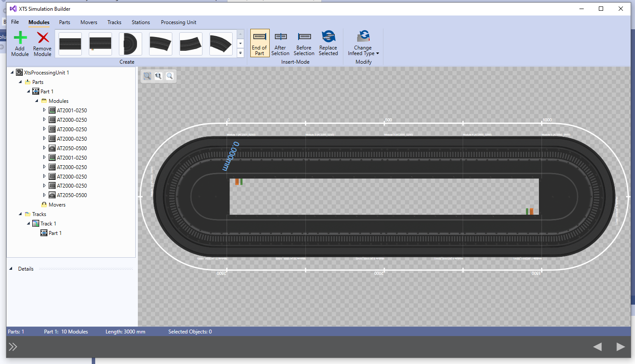Open the Change Infeed Type dropdown

(x=363, y=43)
